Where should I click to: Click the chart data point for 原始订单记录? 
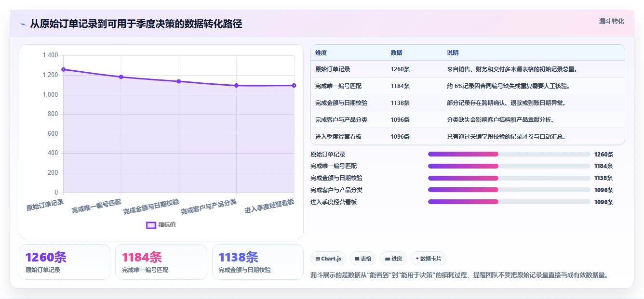click(x=63, y=69)
